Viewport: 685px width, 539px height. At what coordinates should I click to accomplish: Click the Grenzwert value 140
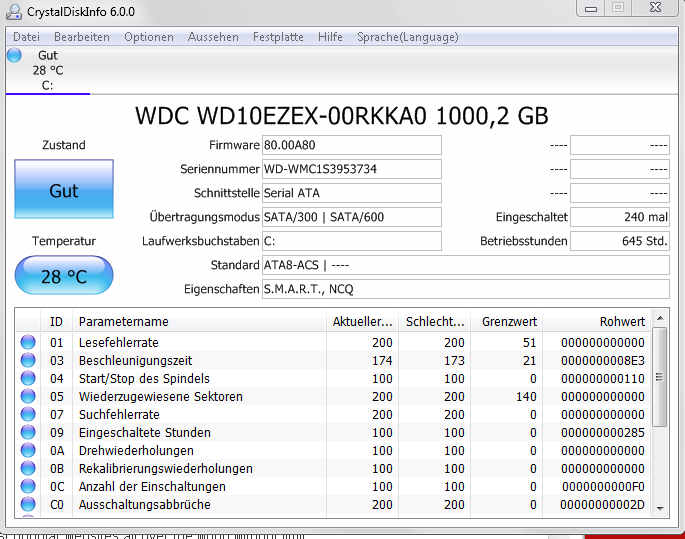pos(526,397)
